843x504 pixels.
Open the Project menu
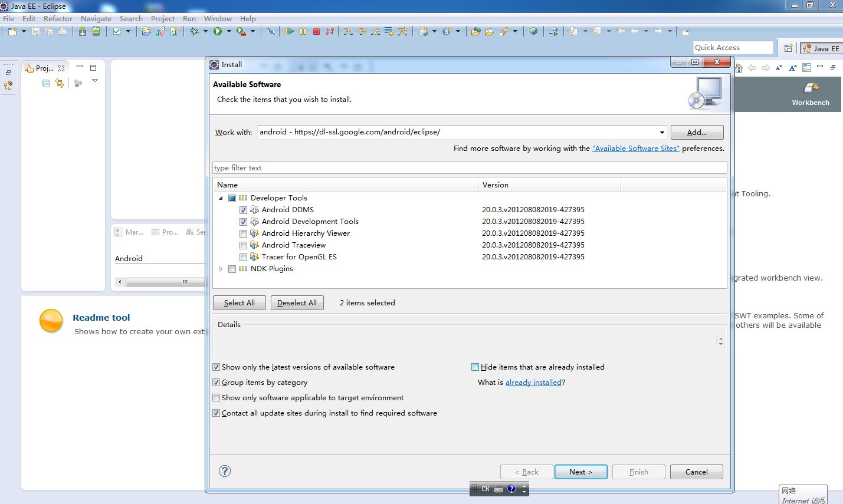coord(163,18)
